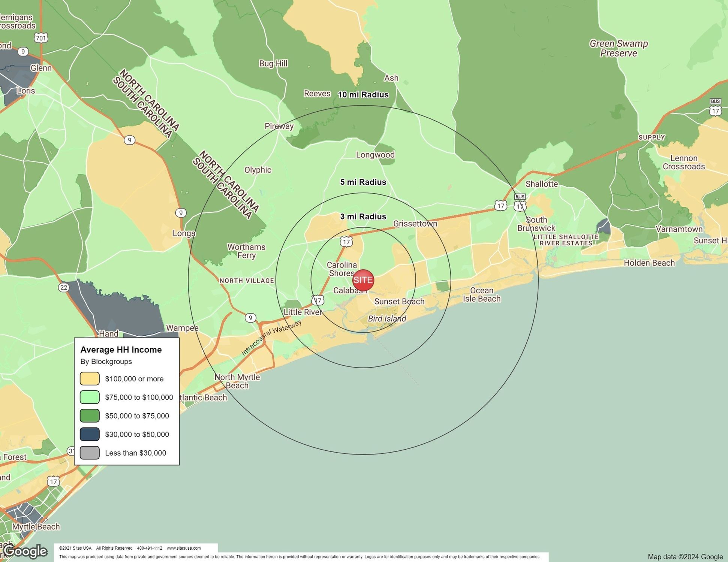The image size is (728, 562).
Task: Click the Google logo
Action: point(25,552)
